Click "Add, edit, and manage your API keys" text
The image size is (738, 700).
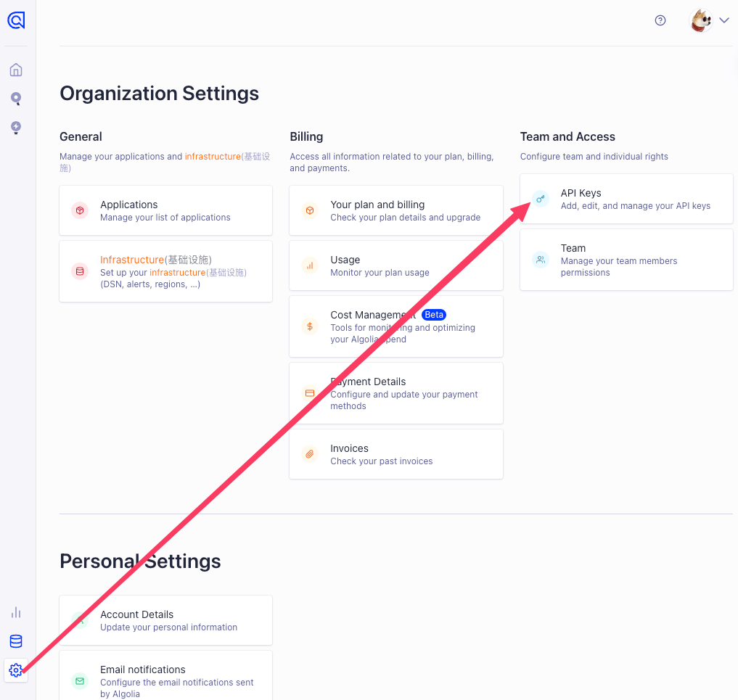point(636,205)
